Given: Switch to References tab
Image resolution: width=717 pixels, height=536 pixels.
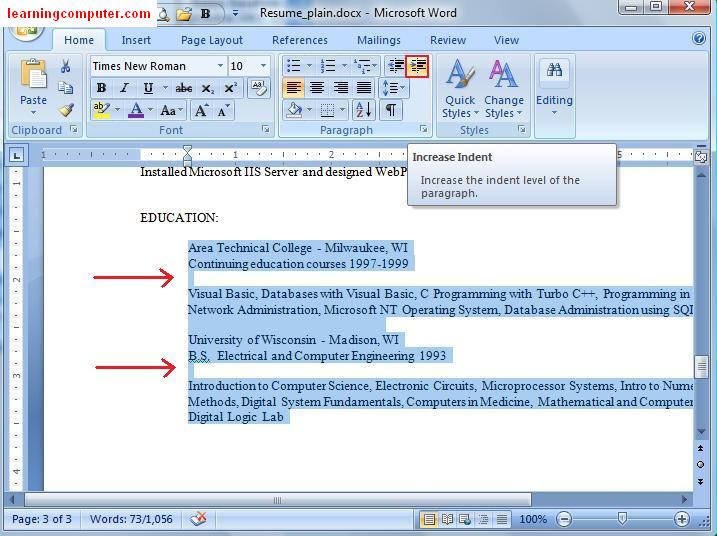Looking at the screenshot, I should coord(300,40).
